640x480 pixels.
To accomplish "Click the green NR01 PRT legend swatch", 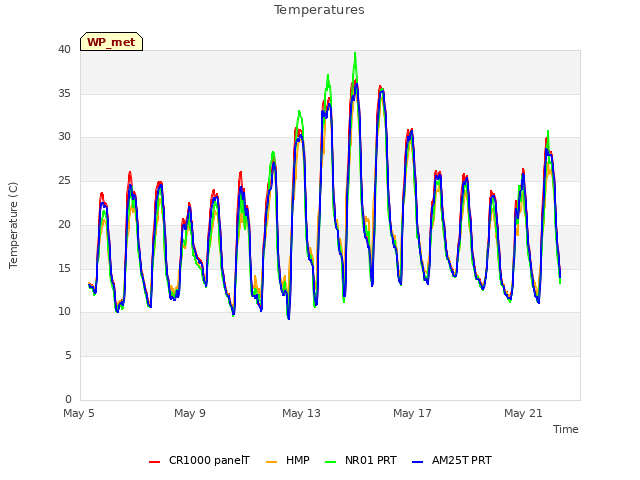I will [331, 462].
